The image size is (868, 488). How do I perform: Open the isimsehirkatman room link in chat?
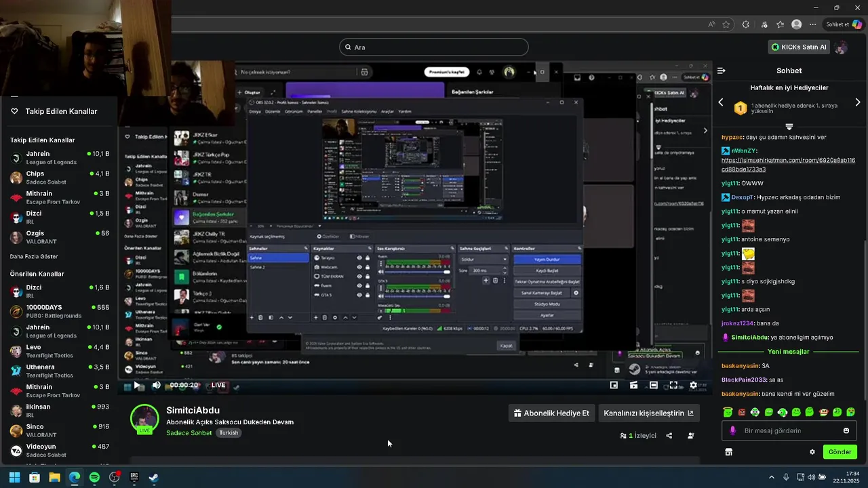tap(788, 165)
